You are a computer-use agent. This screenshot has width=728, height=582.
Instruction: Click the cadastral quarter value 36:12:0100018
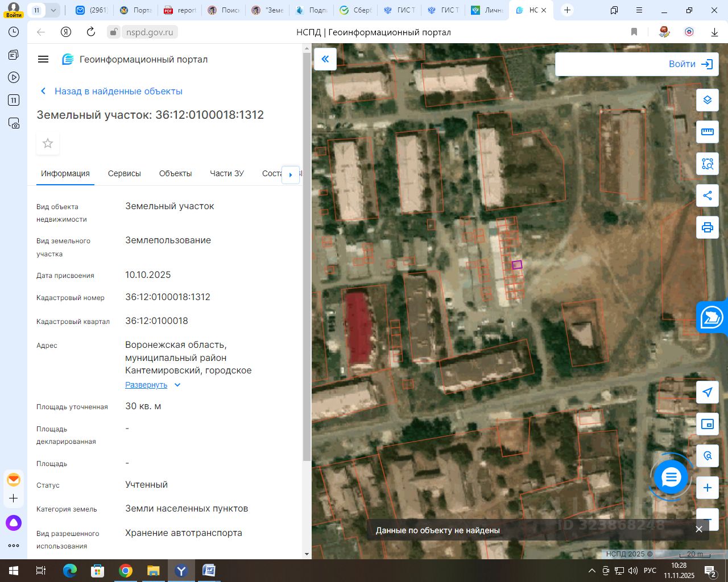[x=156, y=321]
